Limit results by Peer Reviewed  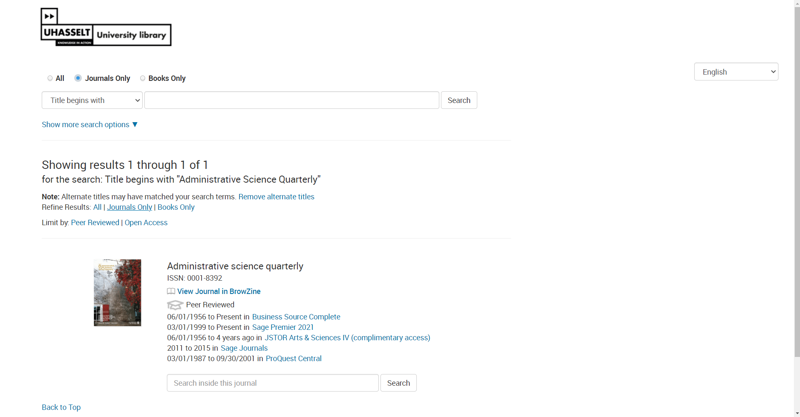[95, 223]
